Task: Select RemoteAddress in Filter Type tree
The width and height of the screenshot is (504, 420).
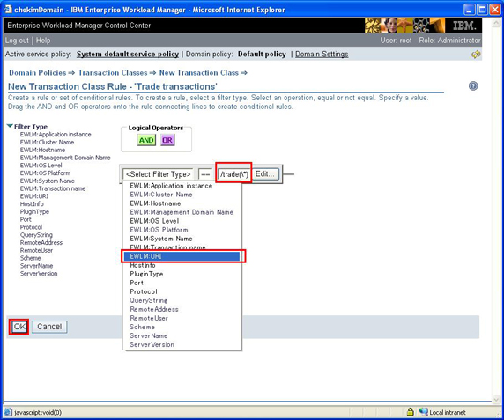Action: 41,242
